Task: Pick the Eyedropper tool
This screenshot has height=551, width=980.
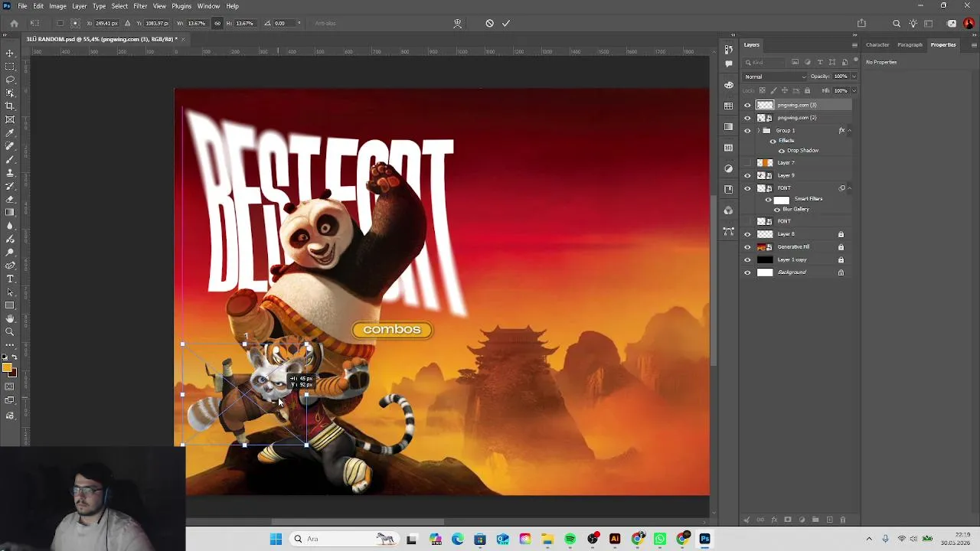Action: (x=10, y=132)
